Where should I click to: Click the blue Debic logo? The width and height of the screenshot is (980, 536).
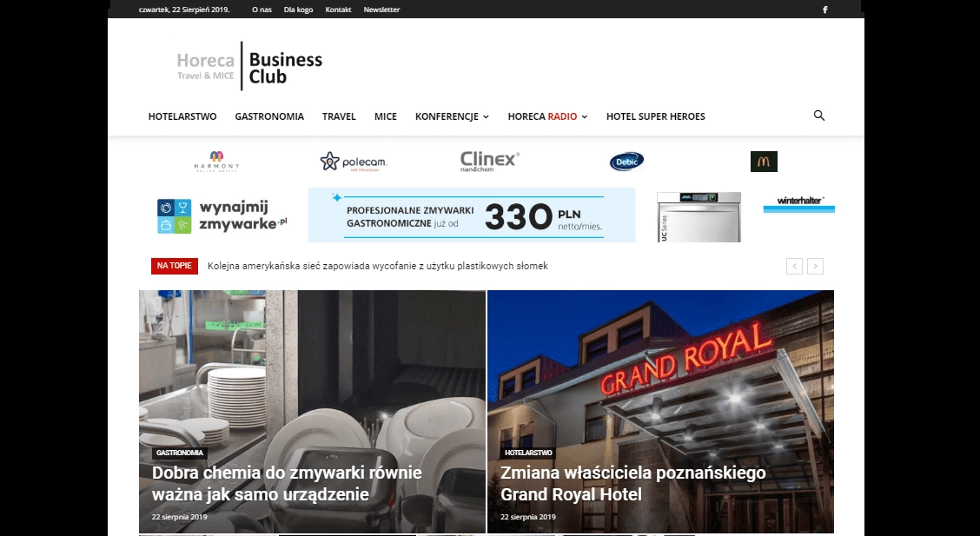tap(627, 162)
